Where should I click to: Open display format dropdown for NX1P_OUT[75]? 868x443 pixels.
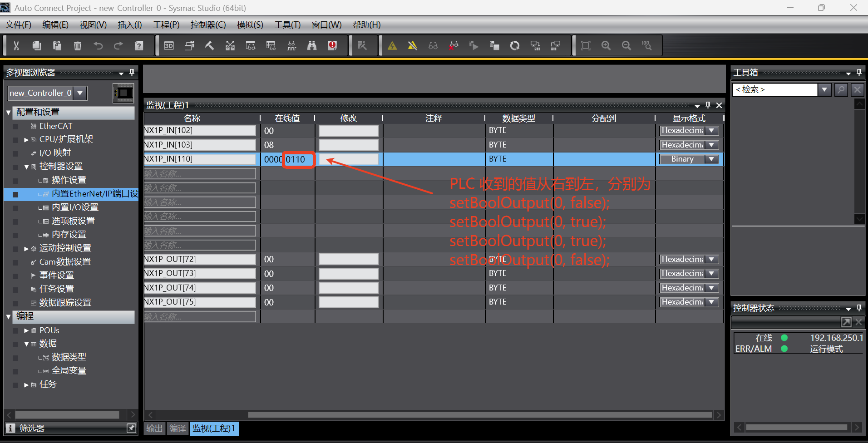coord(712,302)
